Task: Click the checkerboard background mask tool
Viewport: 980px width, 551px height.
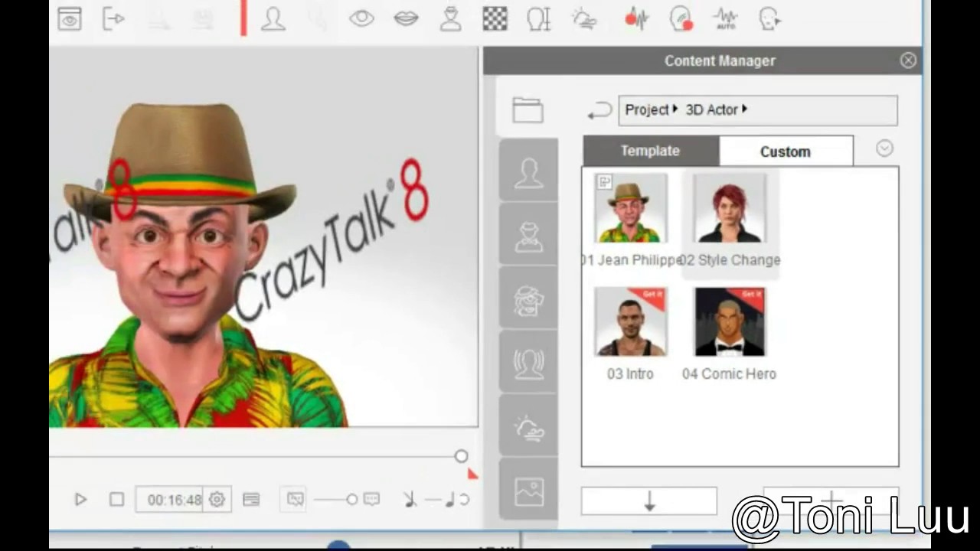Action: point(495,18)
